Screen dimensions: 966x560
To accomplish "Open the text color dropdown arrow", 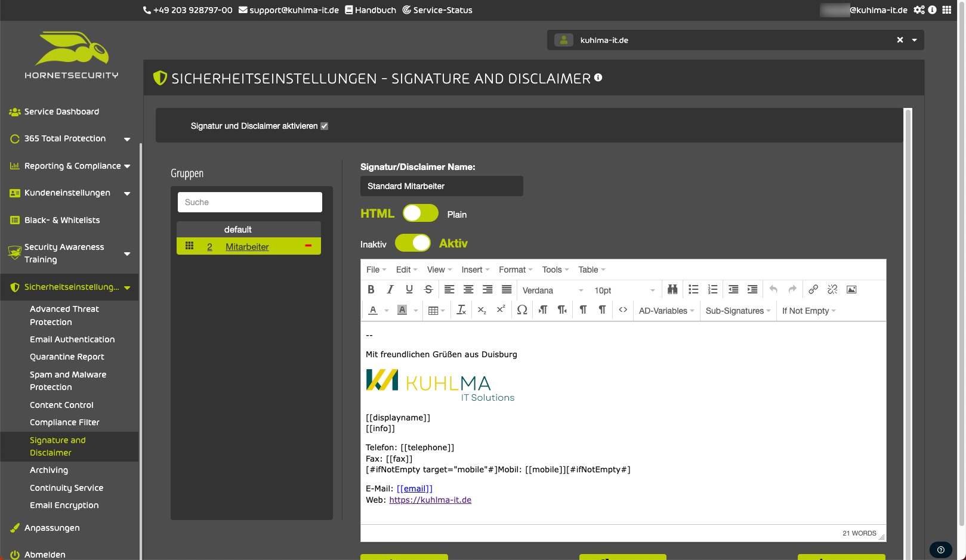I will (x=387, y=311).
